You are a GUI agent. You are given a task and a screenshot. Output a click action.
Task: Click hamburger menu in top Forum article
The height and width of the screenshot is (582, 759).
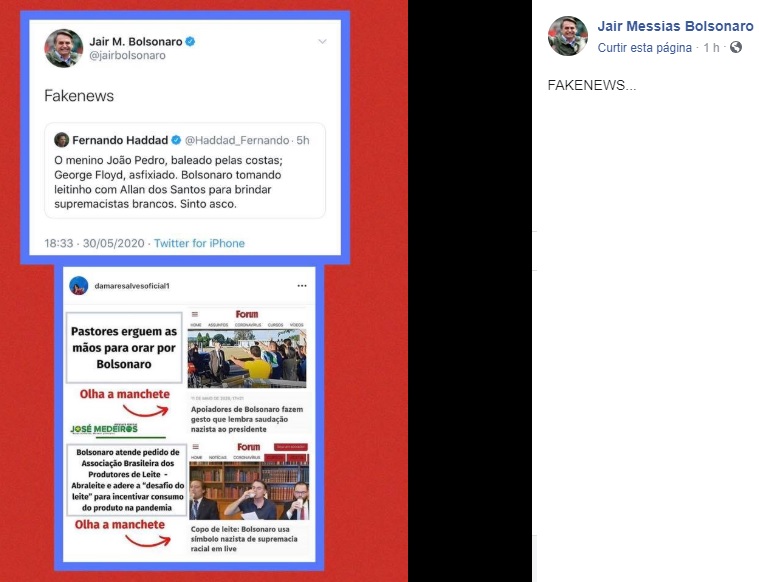195,314
